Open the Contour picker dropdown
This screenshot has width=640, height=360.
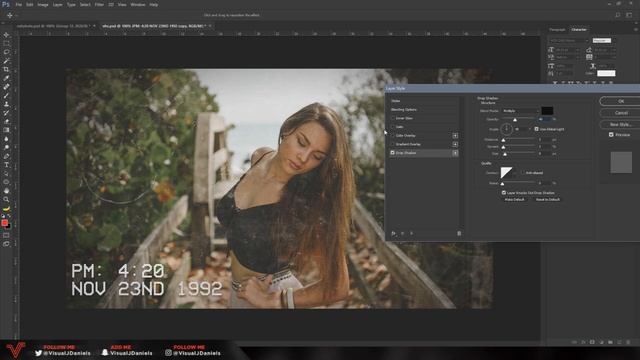(516, 173)
